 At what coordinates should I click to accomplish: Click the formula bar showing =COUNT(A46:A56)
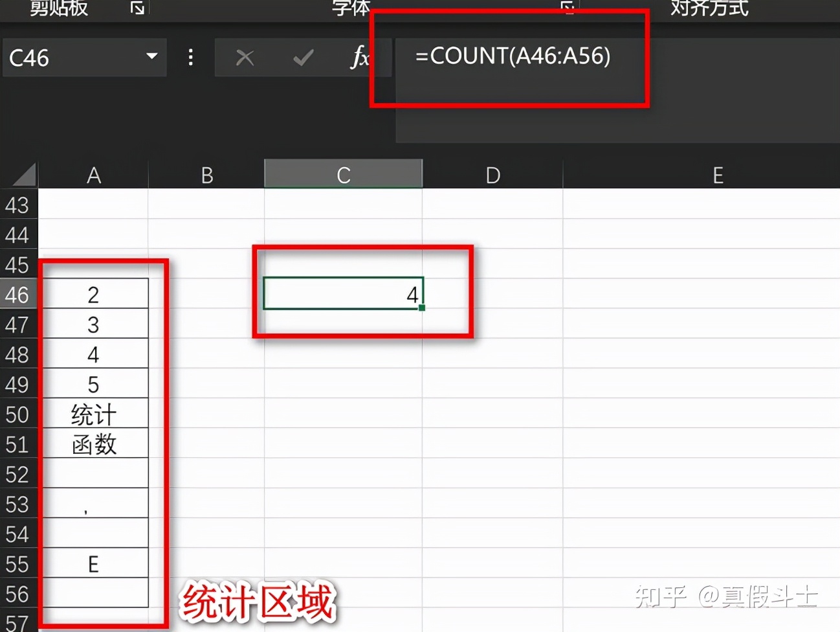(x=511, y=57)
